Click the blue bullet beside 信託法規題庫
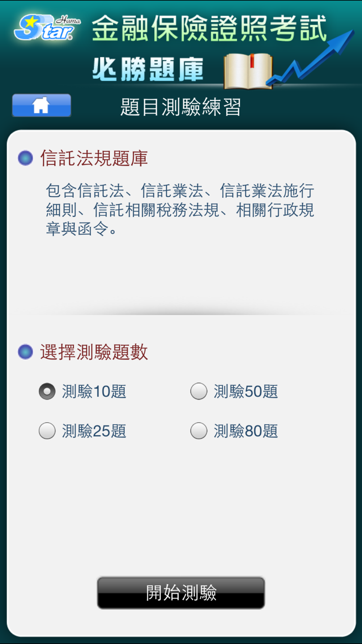This screenshot has width=362, height=644. point(25,158)
